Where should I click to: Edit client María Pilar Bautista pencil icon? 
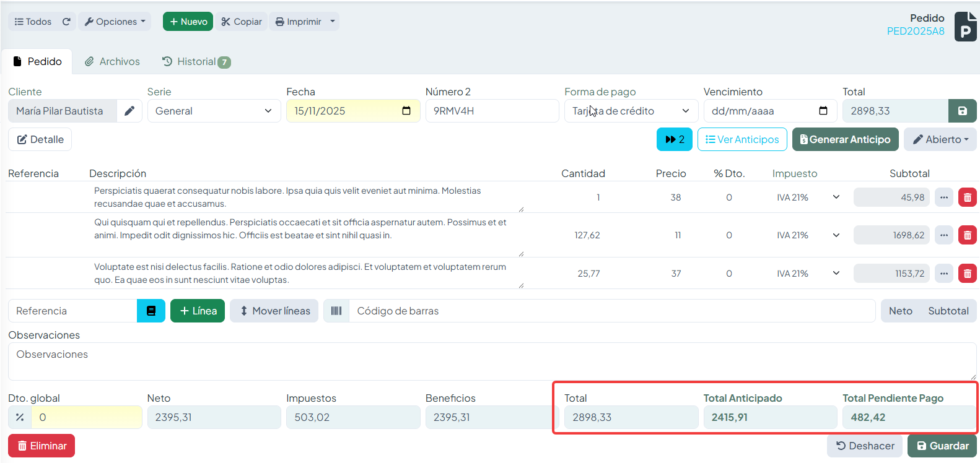pyautogui.click(x=129, y=111)
